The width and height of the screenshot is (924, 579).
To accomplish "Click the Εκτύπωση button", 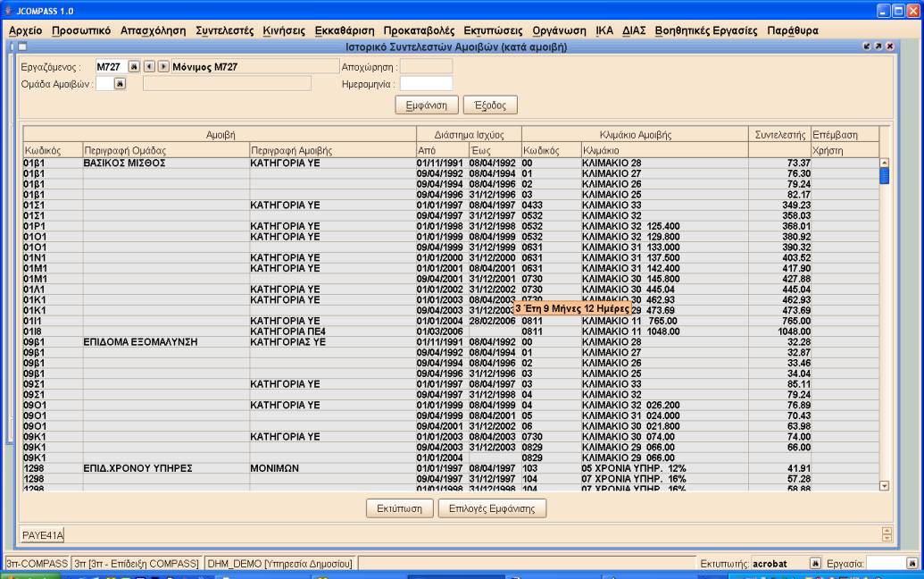I will point(400,508).
